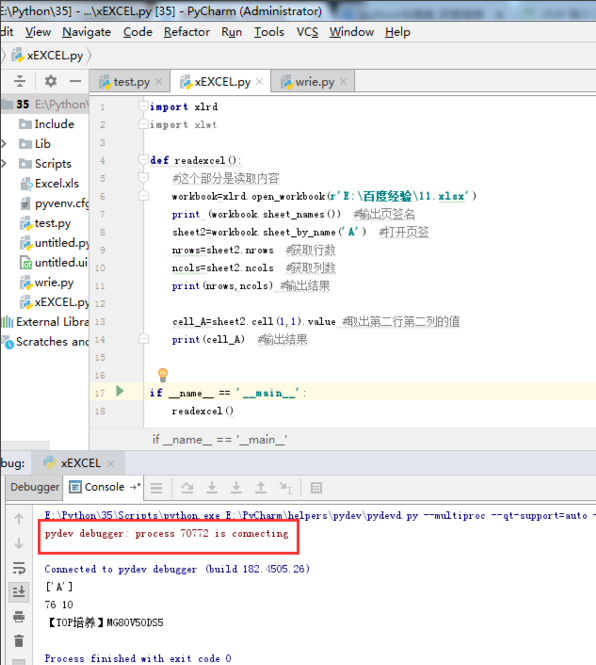Select untitled.ui in project tree
The height and width of the screenshot is (665, 596).
(54, 263)
